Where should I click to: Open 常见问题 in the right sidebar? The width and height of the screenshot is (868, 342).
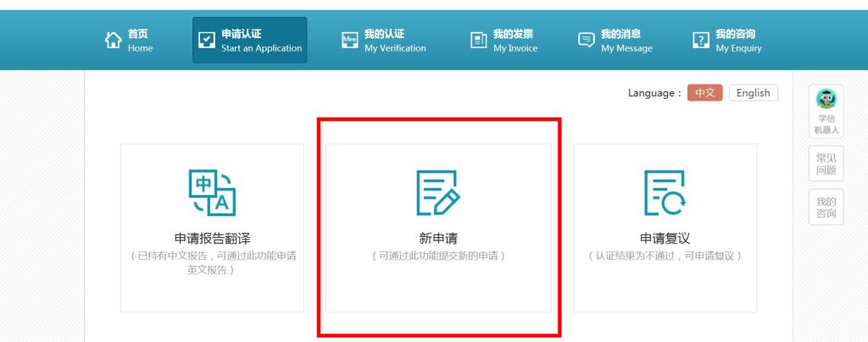[x=826, y=163]
